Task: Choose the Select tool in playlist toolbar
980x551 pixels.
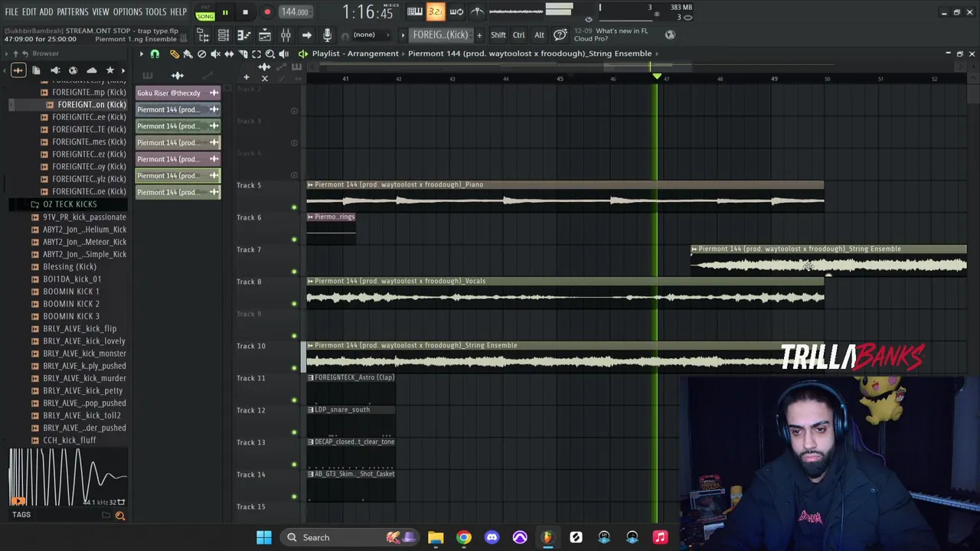Action: (x=256, y=54)
